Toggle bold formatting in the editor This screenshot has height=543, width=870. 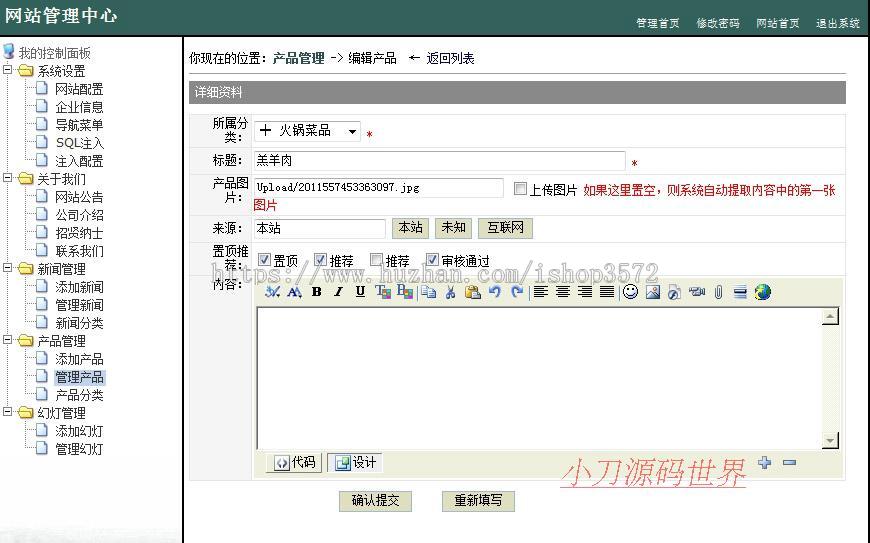tap(316, 292)
